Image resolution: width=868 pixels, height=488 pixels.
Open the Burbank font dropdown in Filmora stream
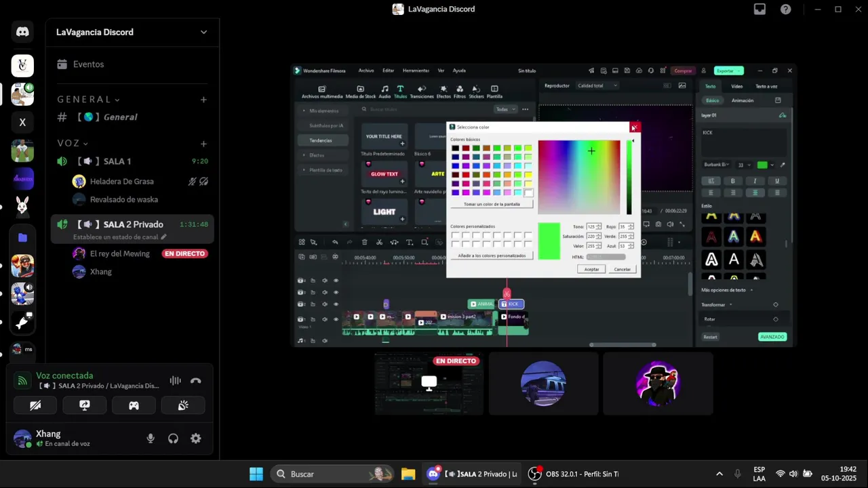pos(717,165)
